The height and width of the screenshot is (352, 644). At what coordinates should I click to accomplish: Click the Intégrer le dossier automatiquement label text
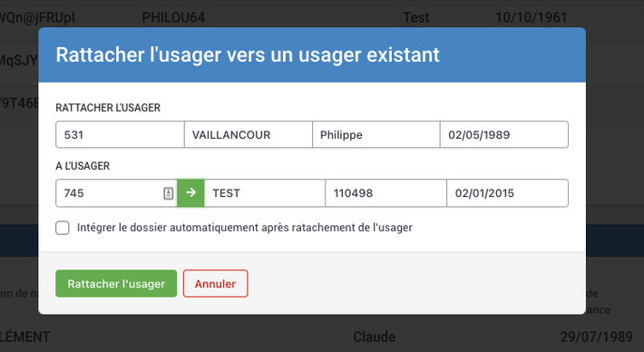point(245,228)
